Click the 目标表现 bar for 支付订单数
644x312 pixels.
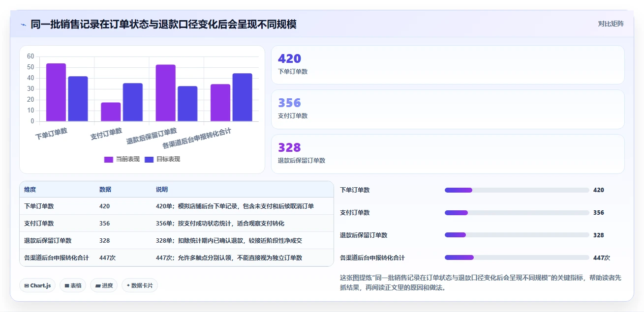[133, 102]
